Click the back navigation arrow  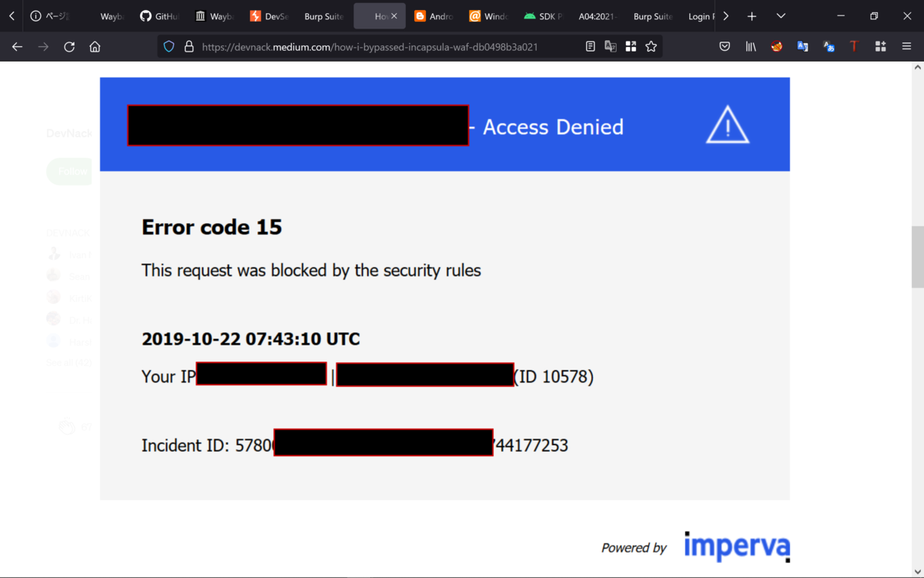17,47
